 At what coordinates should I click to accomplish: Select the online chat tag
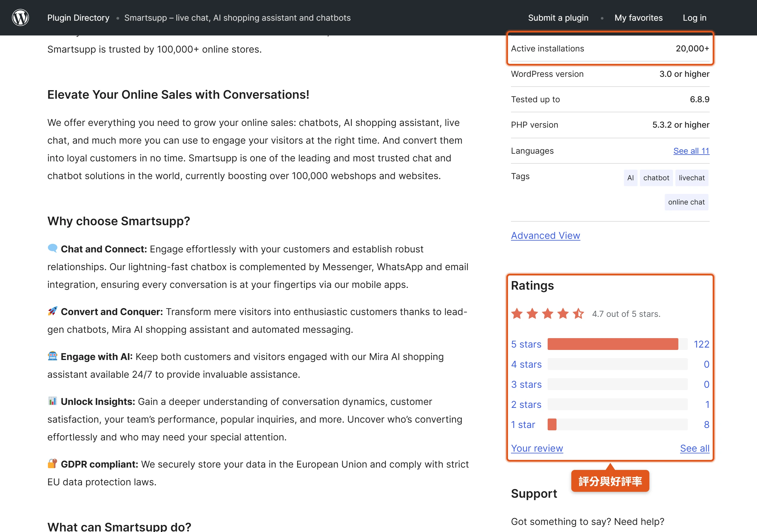click(686, 202)
